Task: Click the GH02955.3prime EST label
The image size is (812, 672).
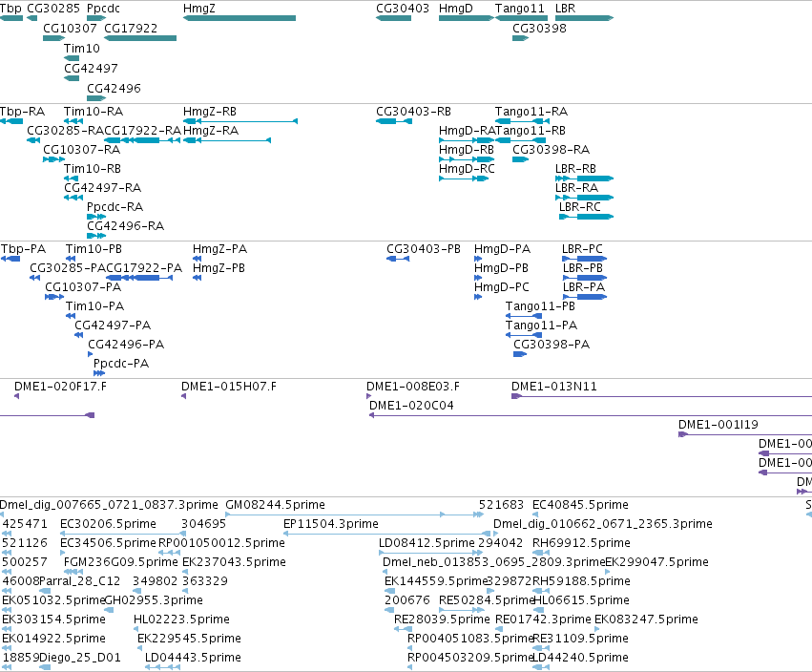Action: (154, 600)
